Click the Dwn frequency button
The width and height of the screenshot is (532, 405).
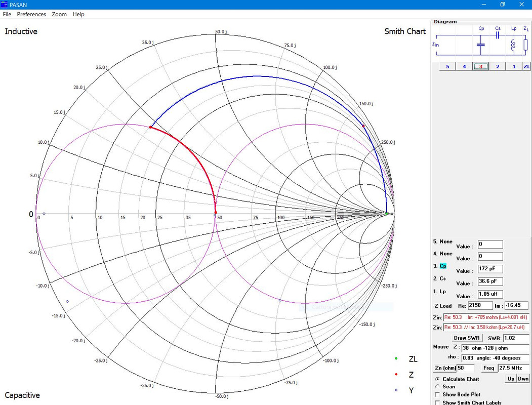[x=523, y=379]
